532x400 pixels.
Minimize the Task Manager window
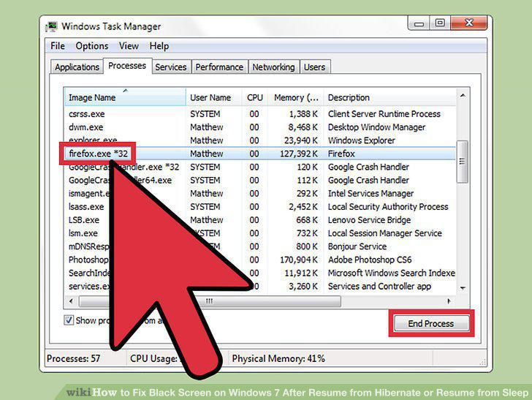tap(419, 23)
